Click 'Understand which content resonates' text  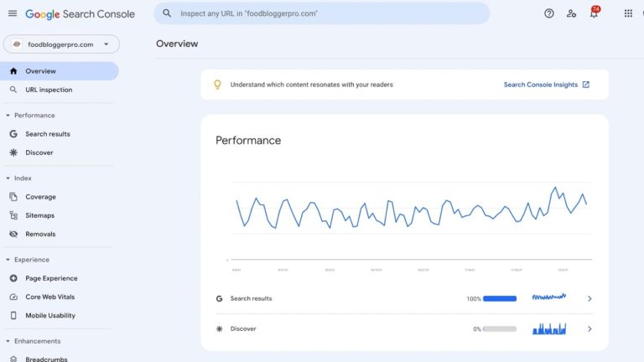tap(311, 85)
